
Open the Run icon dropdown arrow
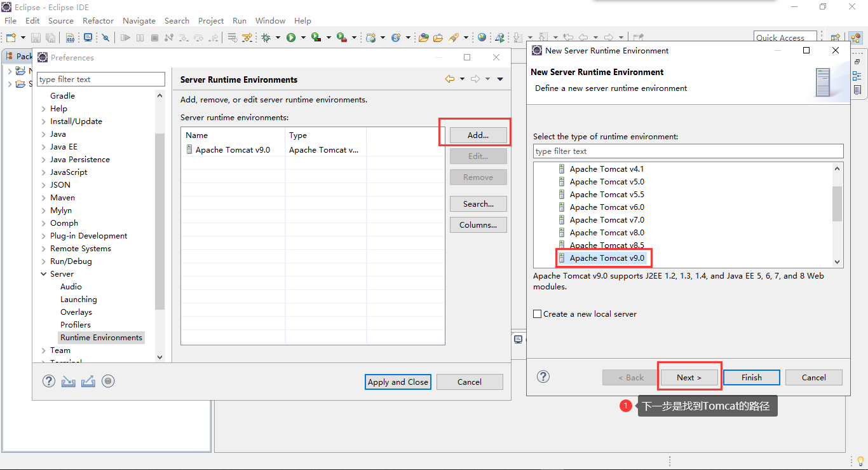click(x=303, y=38)
